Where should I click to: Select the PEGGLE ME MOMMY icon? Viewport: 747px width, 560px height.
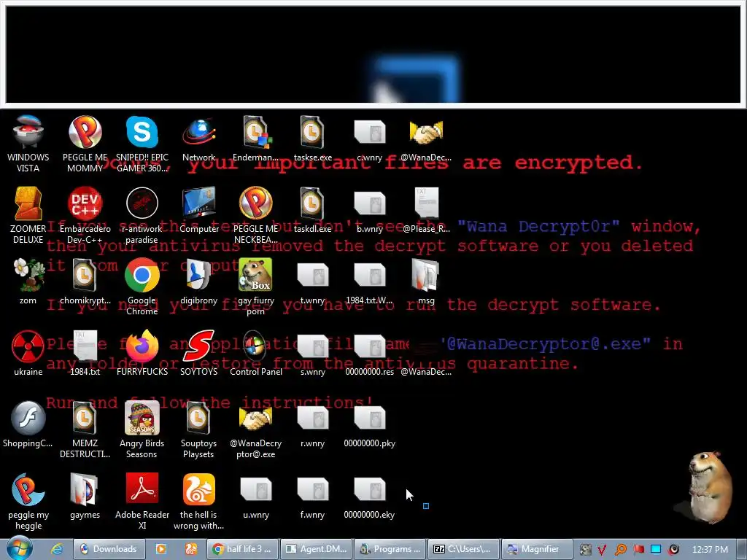coord(85,144)
